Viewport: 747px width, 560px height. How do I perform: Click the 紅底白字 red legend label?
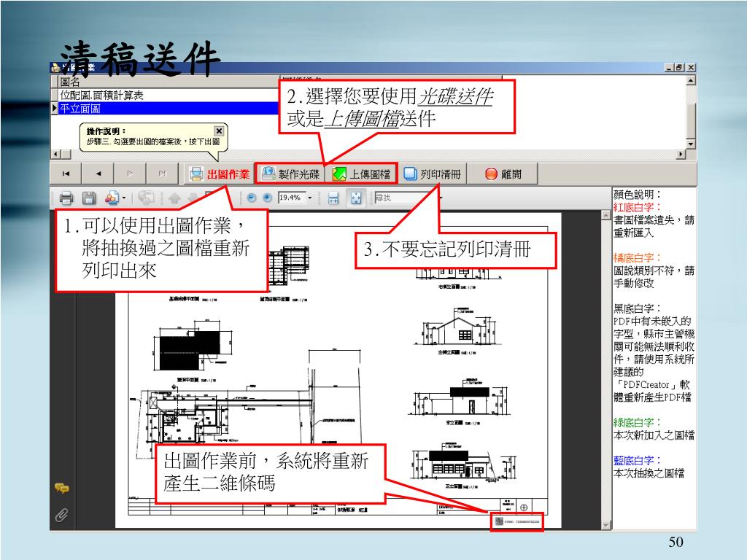[638, 207]
